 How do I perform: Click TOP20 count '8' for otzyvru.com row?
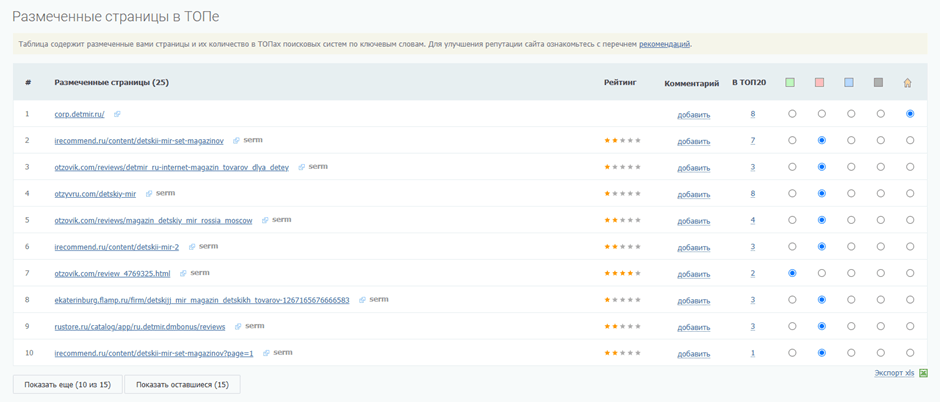click(x=753, y=194)
